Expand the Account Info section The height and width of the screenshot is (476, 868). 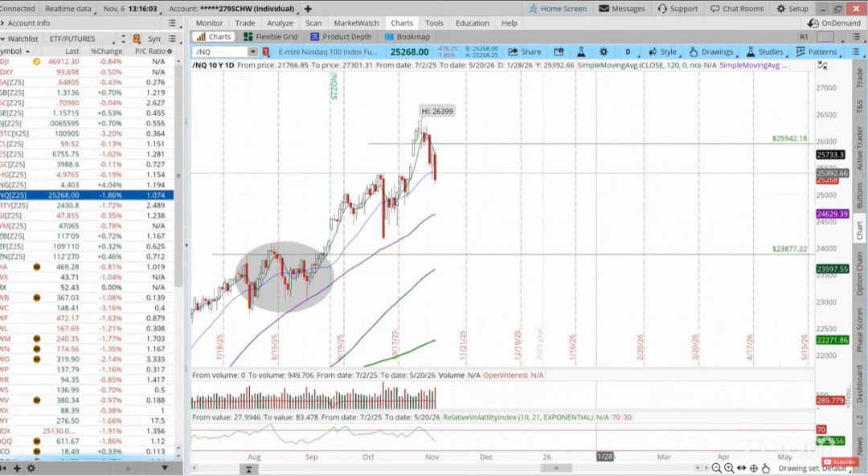point(2,23)
